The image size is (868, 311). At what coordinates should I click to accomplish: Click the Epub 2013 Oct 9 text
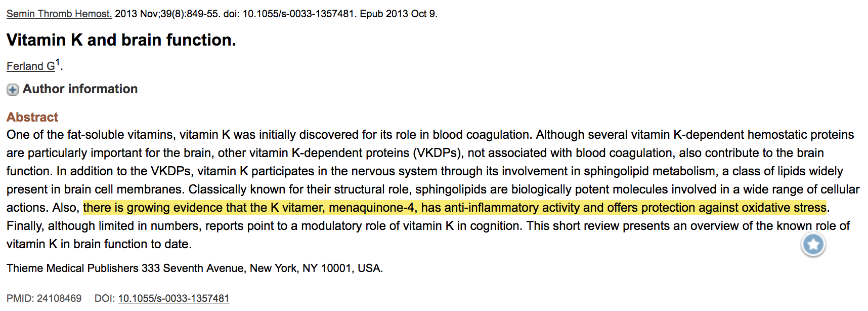[398, 14]
